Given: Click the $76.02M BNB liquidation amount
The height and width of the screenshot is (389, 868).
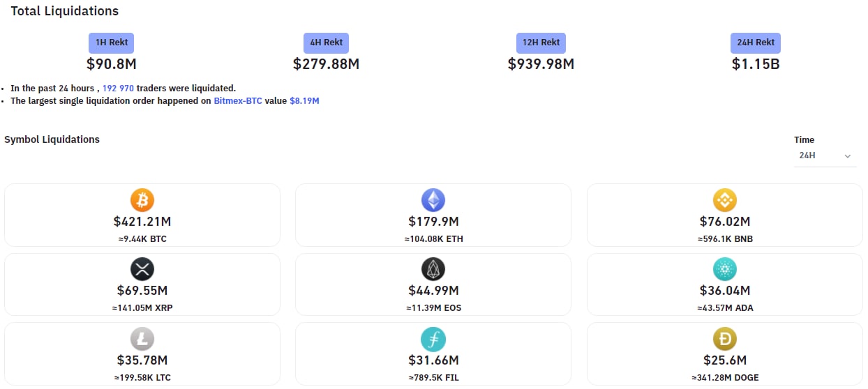Looking at the screenshot, I should click(x=725, y=222).
